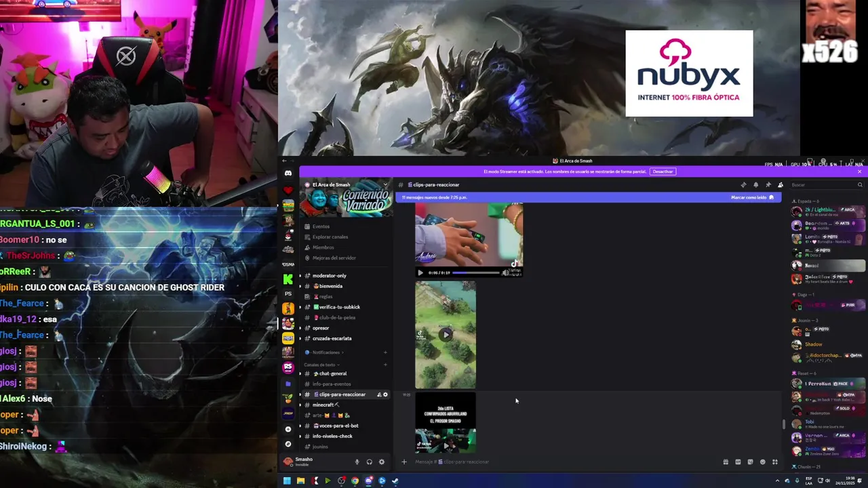
Task: Open sticker picker in message bar
Action: [x=750, y=462]
